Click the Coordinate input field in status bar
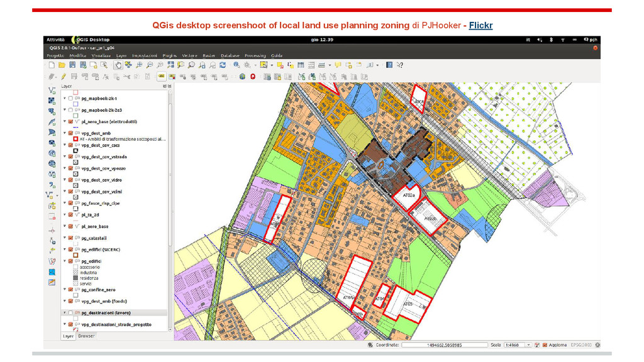Image resolution: width=644 pixels, height=362 pixels. 445,345
